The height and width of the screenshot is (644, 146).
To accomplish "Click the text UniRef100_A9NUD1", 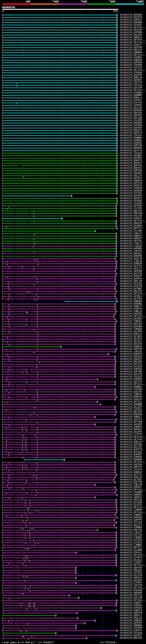I will 131,140.
